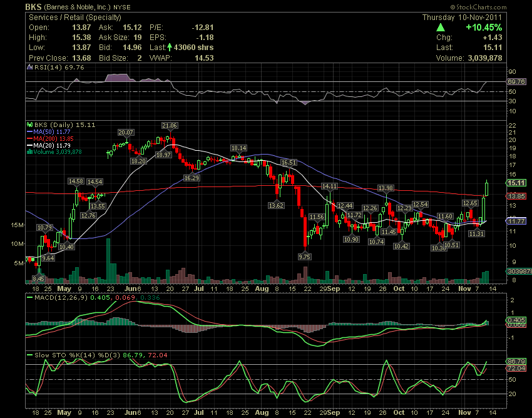
Task: Click the 18.97 price annotation
Action: [163, 155]
